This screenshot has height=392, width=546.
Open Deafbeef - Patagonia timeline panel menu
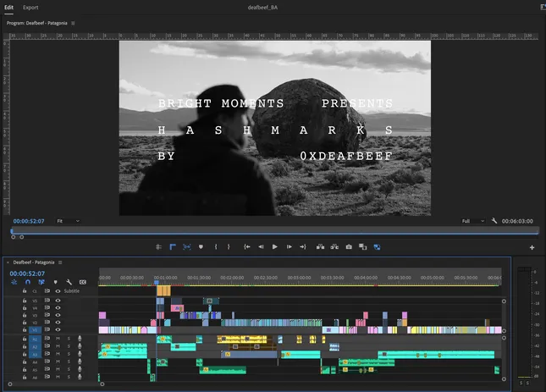(60, 262)
